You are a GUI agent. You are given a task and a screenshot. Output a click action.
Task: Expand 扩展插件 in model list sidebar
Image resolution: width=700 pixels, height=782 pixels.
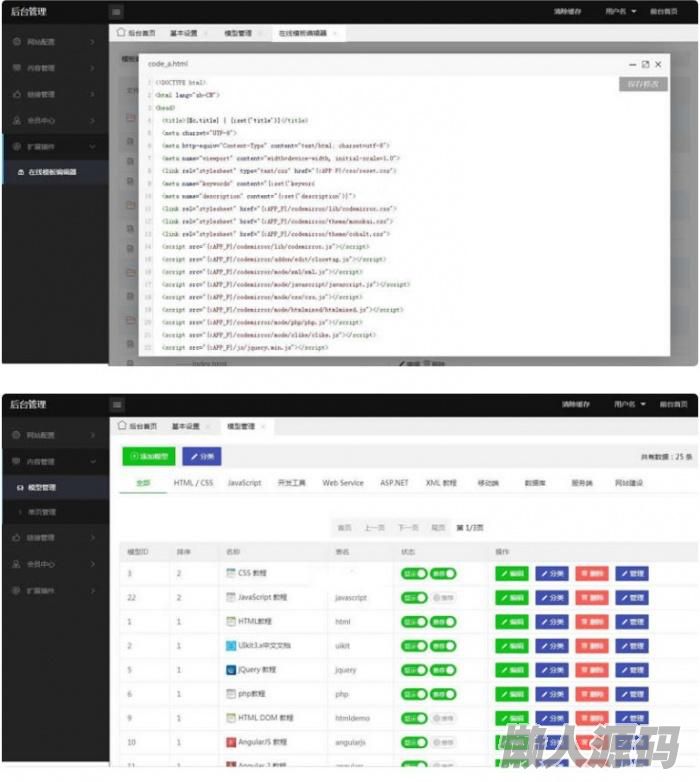(x=93, y=590)
